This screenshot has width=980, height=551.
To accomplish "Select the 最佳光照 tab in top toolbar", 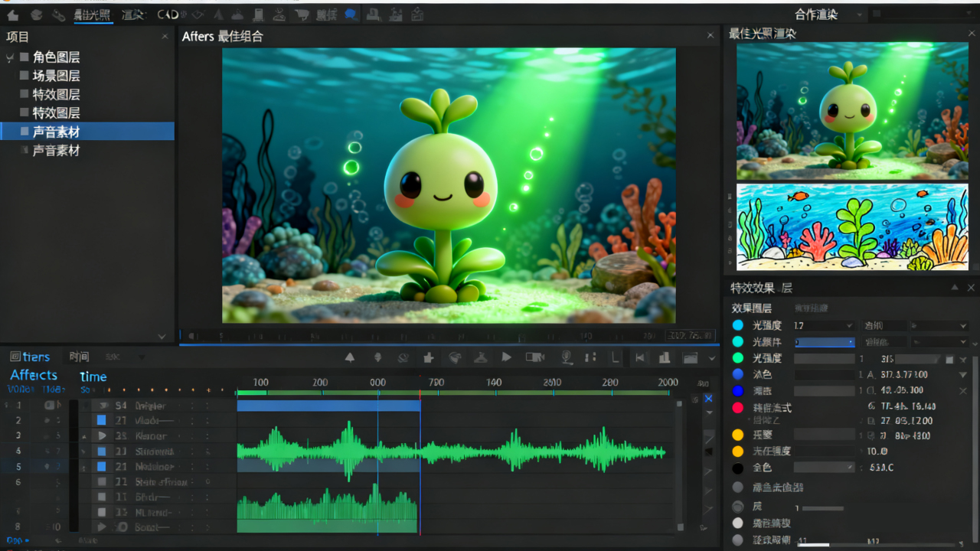I will coord(92,15).
